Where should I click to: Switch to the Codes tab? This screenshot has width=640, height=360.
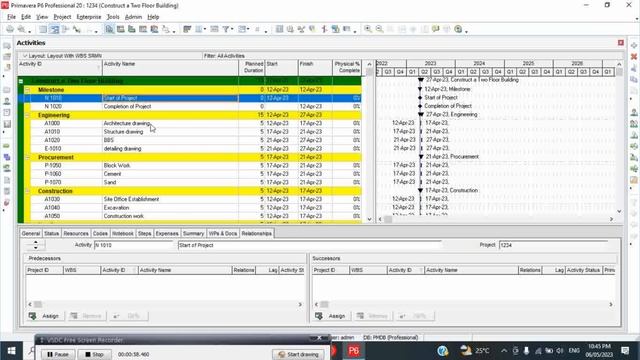100,233
